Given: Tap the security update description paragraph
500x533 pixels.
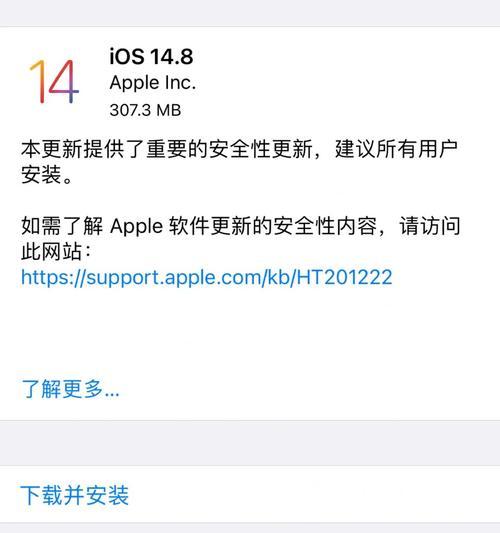Looking at the screenshot, I should pyautogui.click(x=239, y=162).
